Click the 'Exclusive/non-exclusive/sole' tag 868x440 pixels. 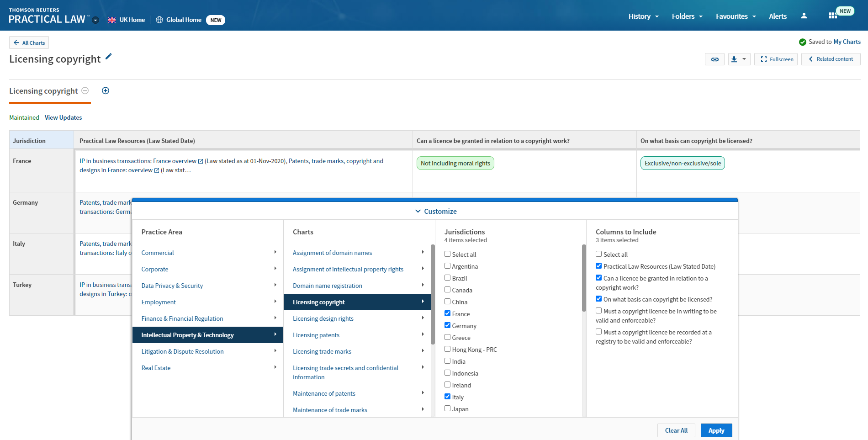tap(683, 163)
